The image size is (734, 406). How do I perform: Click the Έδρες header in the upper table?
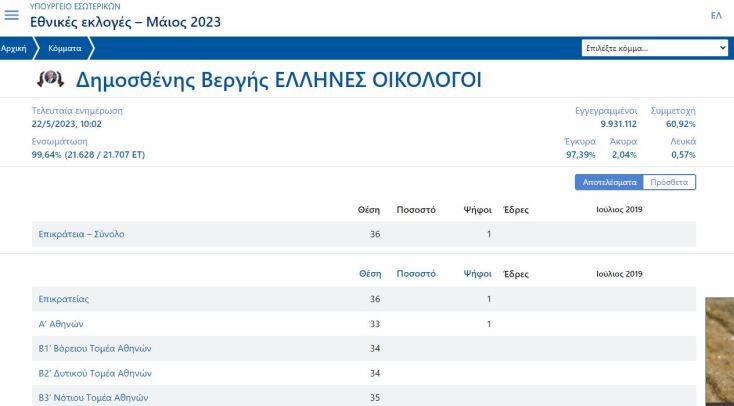click(x=516, y=210)
